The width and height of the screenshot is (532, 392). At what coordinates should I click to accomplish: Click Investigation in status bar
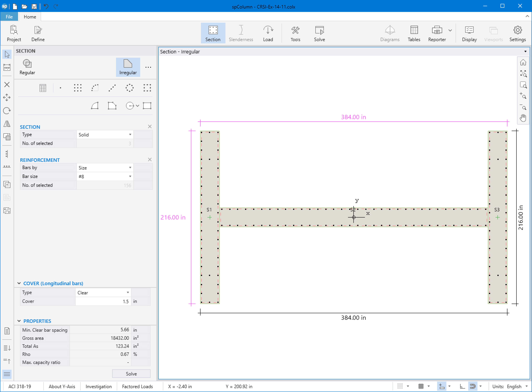point(98,387)
